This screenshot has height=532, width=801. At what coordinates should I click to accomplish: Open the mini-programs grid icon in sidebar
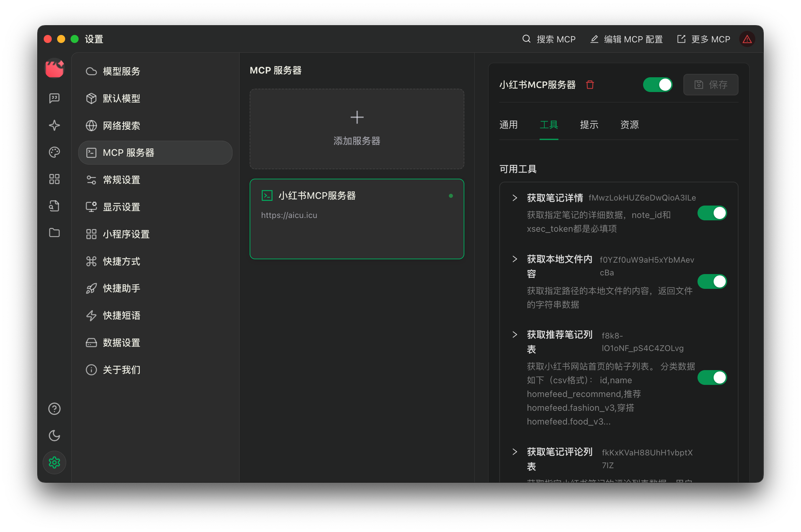click(x=54, y=179)
